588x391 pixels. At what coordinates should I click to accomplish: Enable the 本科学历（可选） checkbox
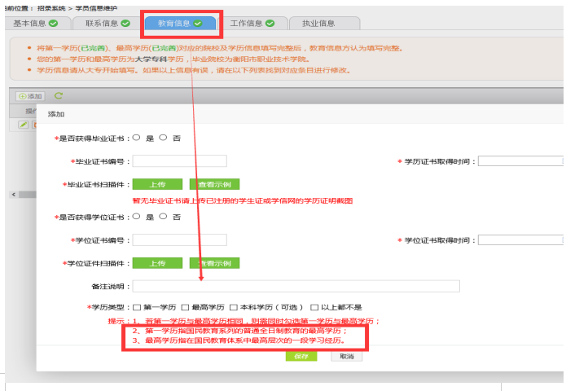tap(233, 307)
